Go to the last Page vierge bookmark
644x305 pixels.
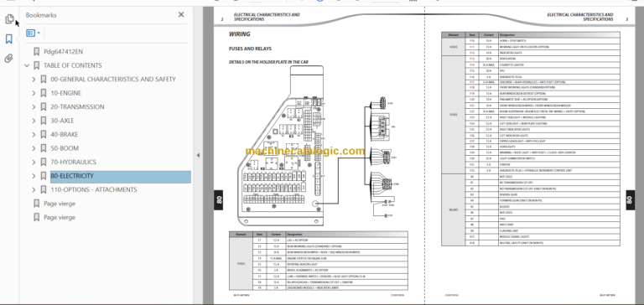click(x=60, y=218)
